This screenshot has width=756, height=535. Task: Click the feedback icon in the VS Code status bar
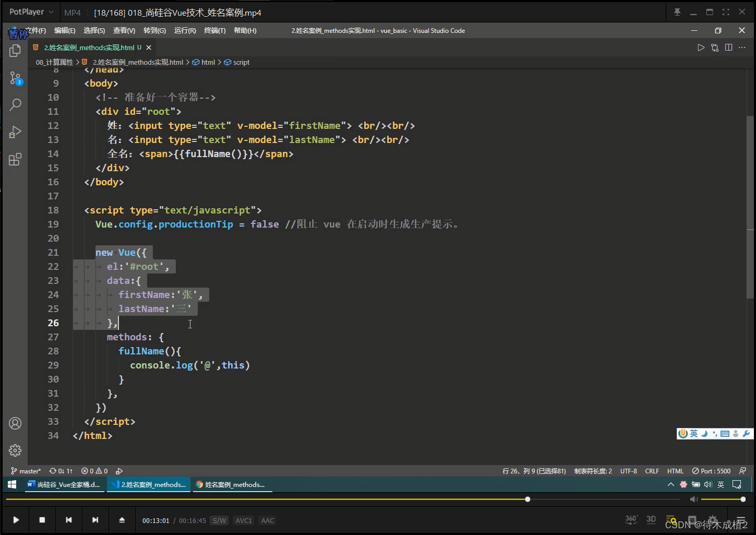[x=742, y=471]
